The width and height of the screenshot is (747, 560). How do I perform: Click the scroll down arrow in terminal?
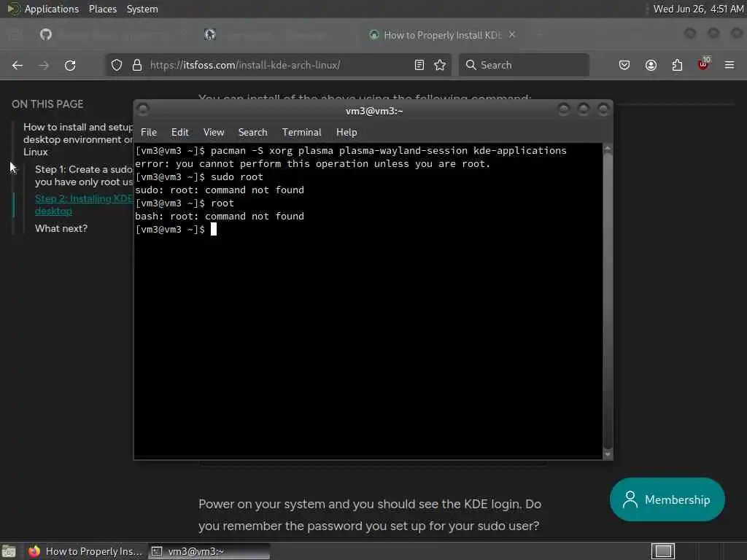tap(608, 454)
